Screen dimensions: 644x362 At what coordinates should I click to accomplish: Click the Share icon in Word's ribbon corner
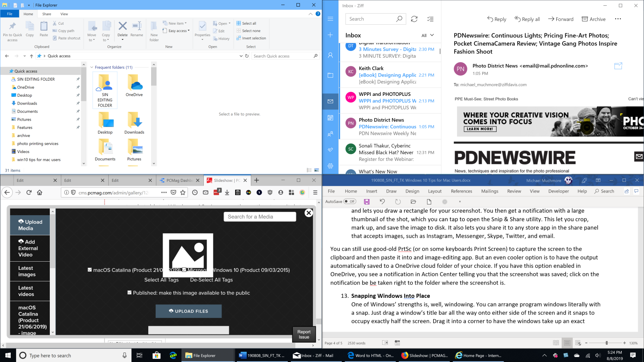627,191
